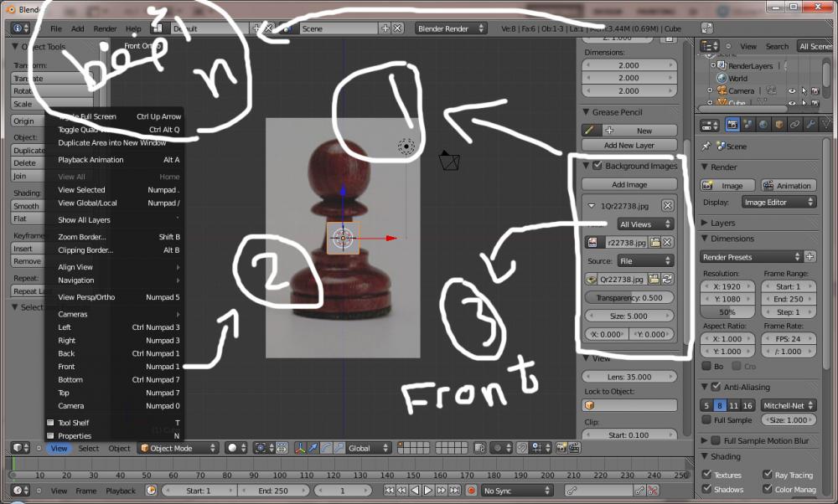Open the Object properties tab cube icon
This screenshot has width=838, height=504.
tap(779, 125)
